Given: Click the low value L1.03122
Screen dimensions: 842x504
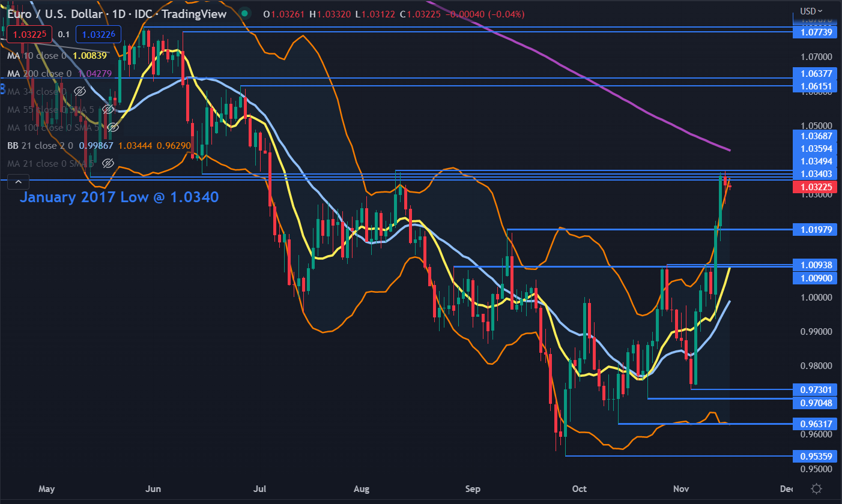Looking at the screenshot, I should [x=374, y=14].
